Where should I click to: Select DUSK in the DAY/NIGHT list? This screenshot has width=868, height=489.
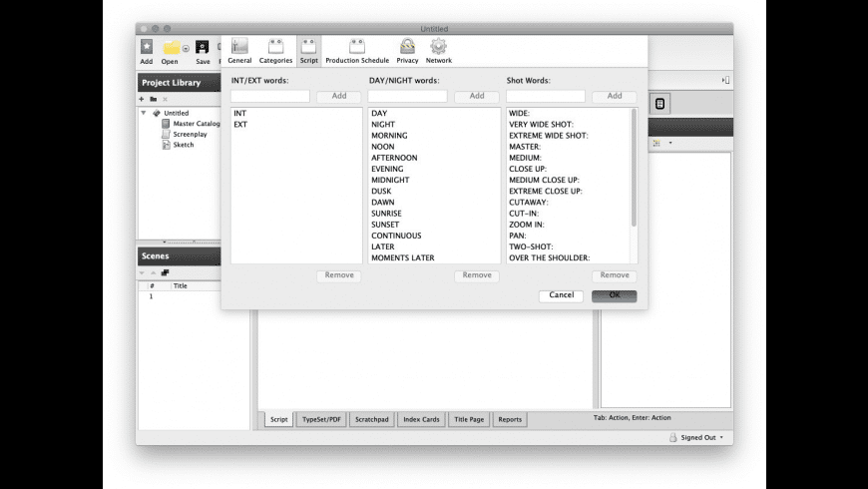pos(381,191)
